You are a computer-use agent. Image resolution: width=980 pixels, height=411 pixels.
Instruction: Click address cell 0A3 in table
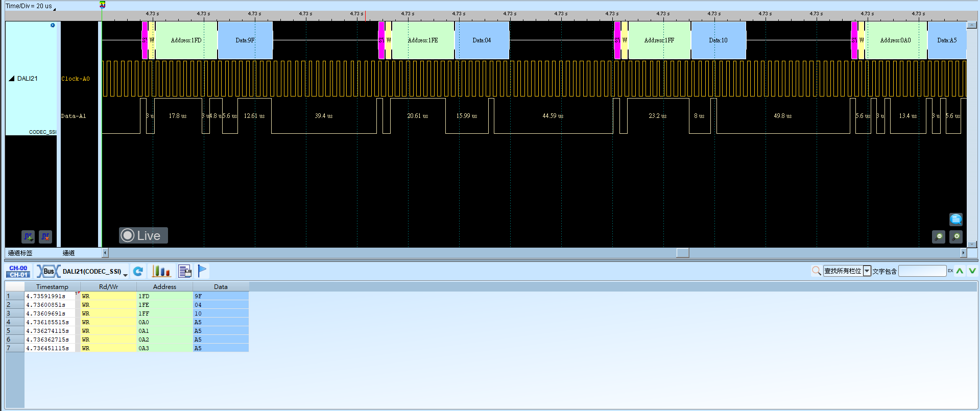point(164,348)
